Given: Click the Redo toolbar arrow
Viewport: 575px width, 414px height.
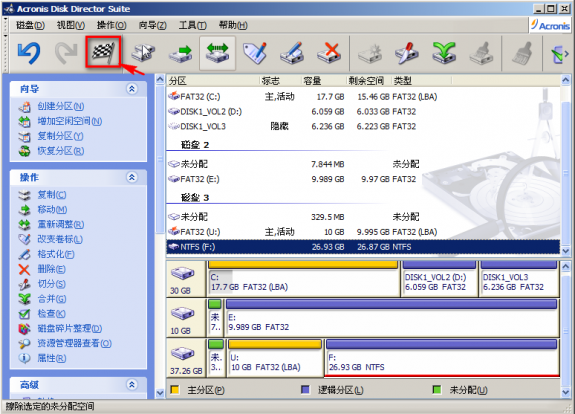Looking at the screenshot, I should click(x=66, y=53).
